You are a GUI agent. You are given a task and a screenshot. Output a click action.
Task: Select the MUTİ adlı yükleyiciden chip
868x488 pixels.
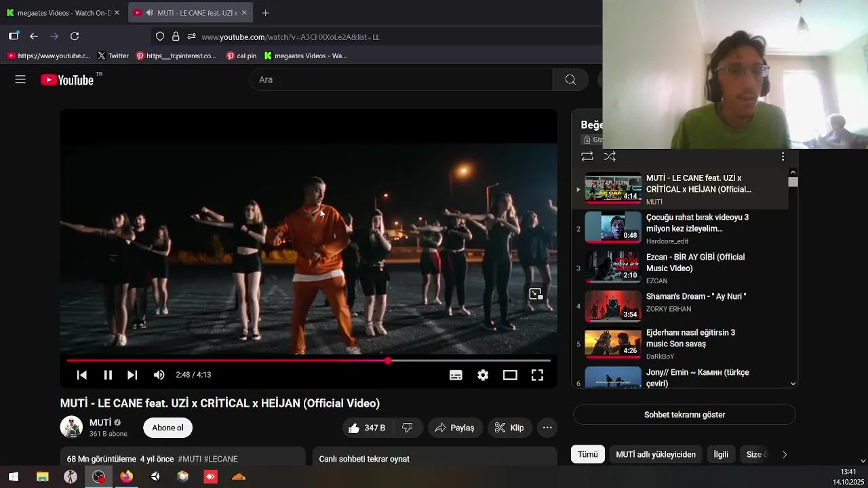[x=656, y=455]
